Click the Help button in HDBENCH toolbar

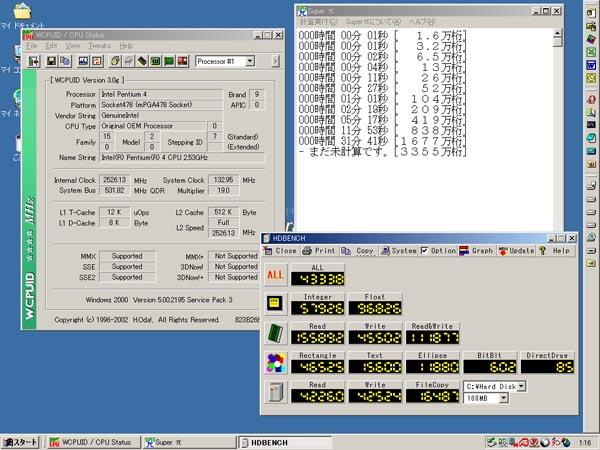(555, 251)
